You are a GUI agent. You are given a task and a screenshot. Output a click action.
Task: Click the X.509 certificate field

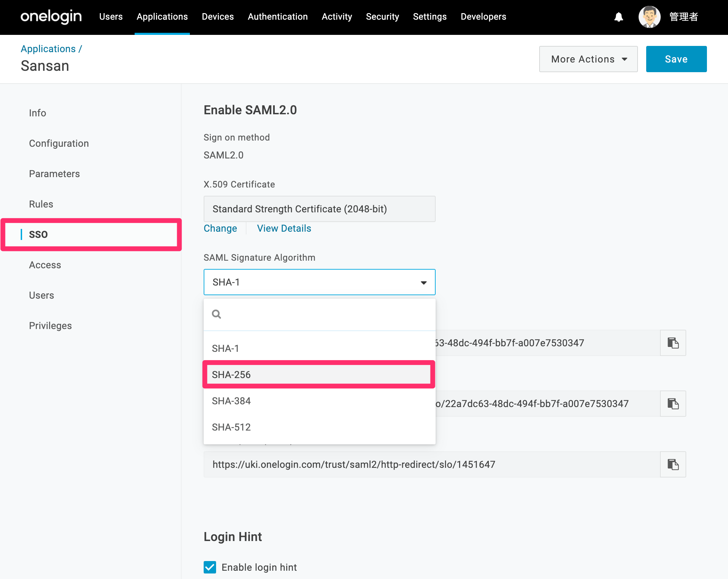[x=319, y=209]
